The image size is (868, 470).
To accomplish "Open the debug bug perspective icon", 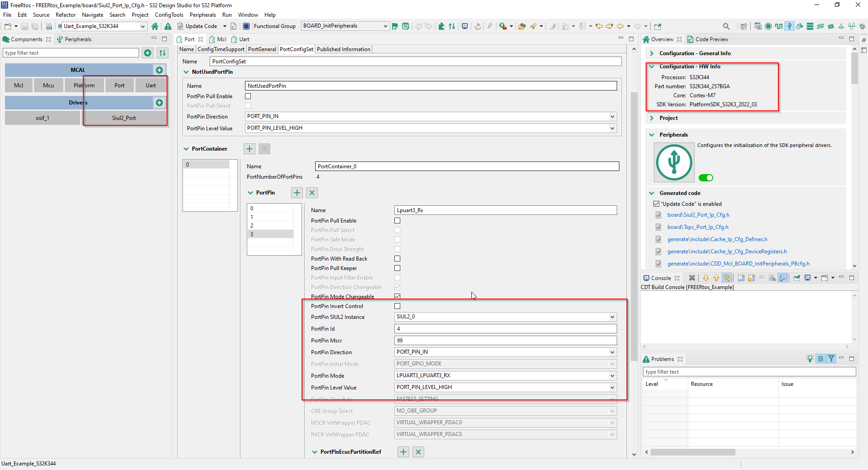I will (x=863, y=26).
